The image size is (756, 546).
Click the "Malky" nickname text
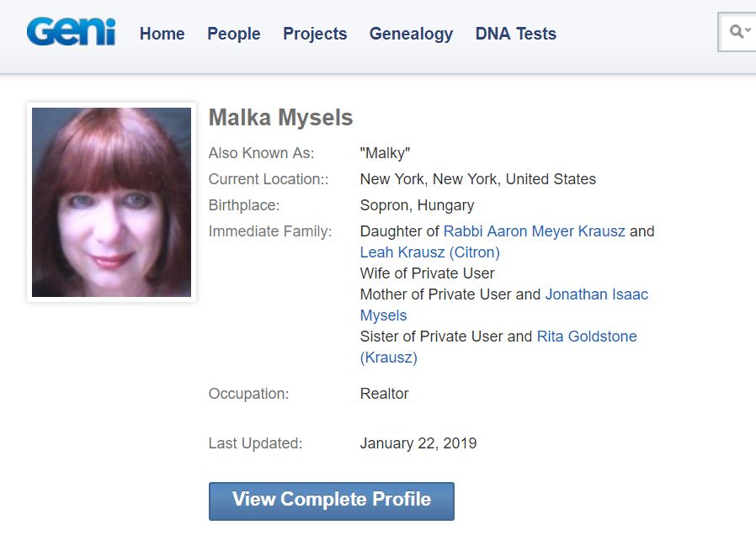[x=385, y=154]
